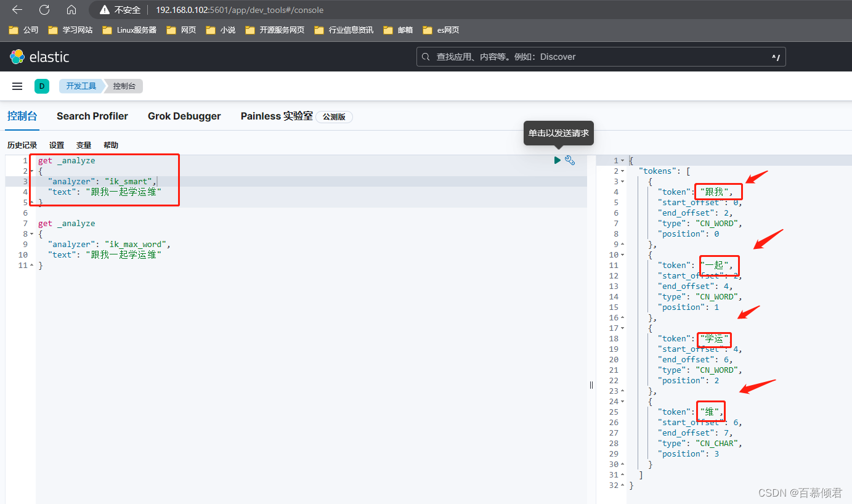The height and width of the screenshot is (504, 852).
Task: Click the "position": 3 line
Action: 688,454
